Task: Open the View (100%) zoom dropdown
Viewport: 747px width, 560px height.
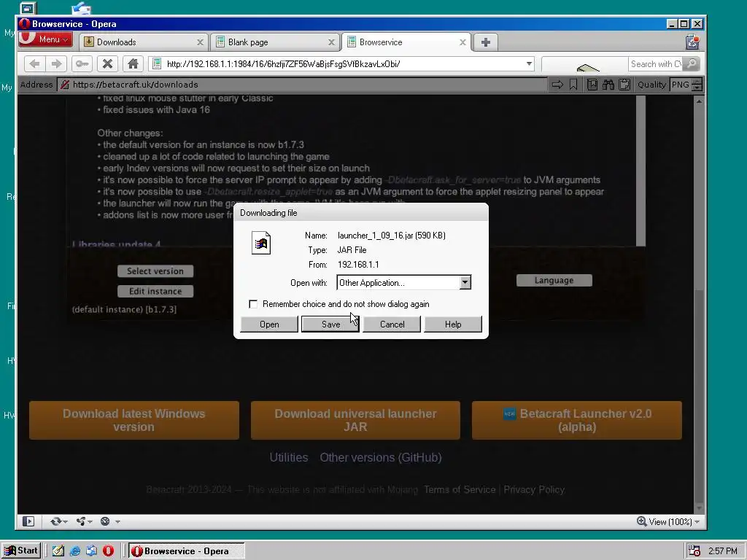Action: coord(668,521)
